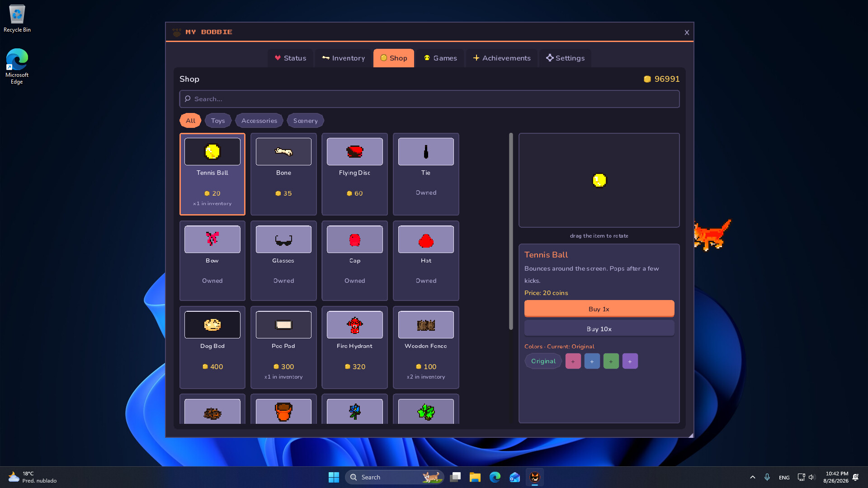Image resolution: width=868 pixels, height=488 pixels.
Task: Select the orange flower pot item
Action: click(x=283, y=409)
